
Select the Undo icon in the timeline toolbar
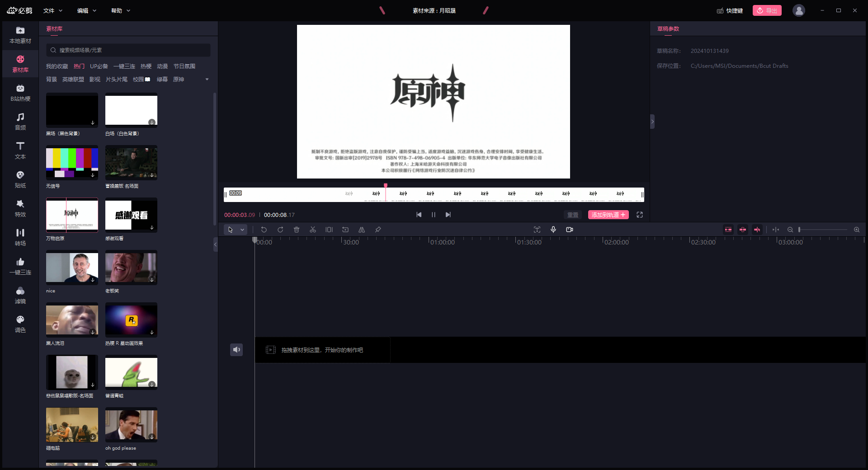coord(264,230)
